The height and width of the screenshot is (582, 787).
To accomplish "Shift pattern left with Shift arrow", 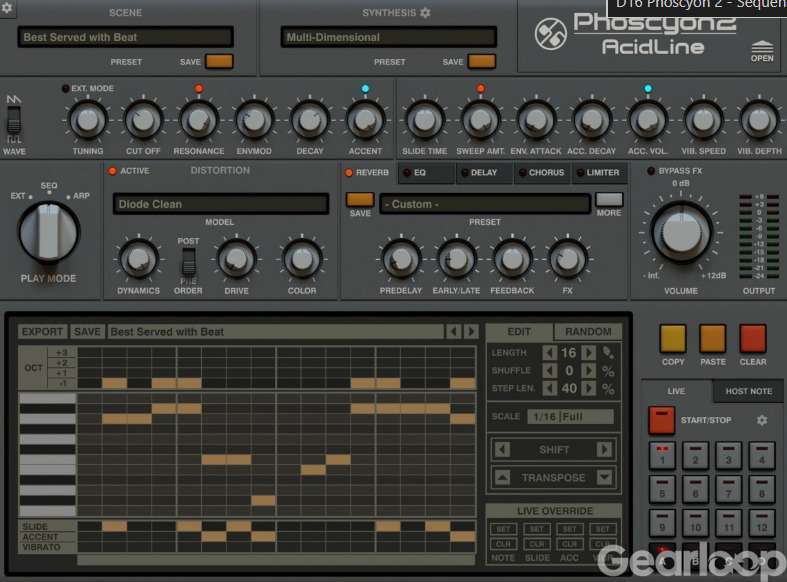I will pos(503,450).
